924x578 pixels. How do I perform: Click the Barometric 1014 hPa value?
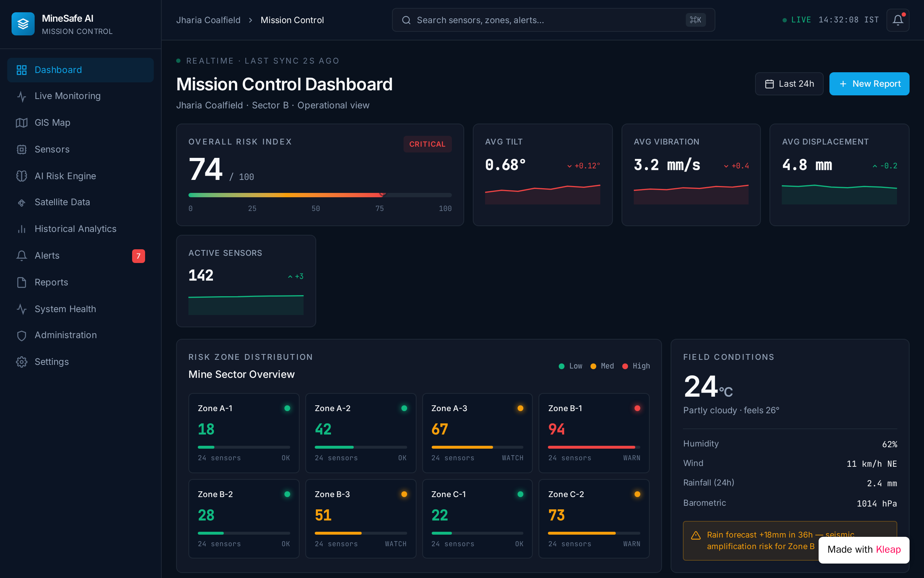click(877, 504)
